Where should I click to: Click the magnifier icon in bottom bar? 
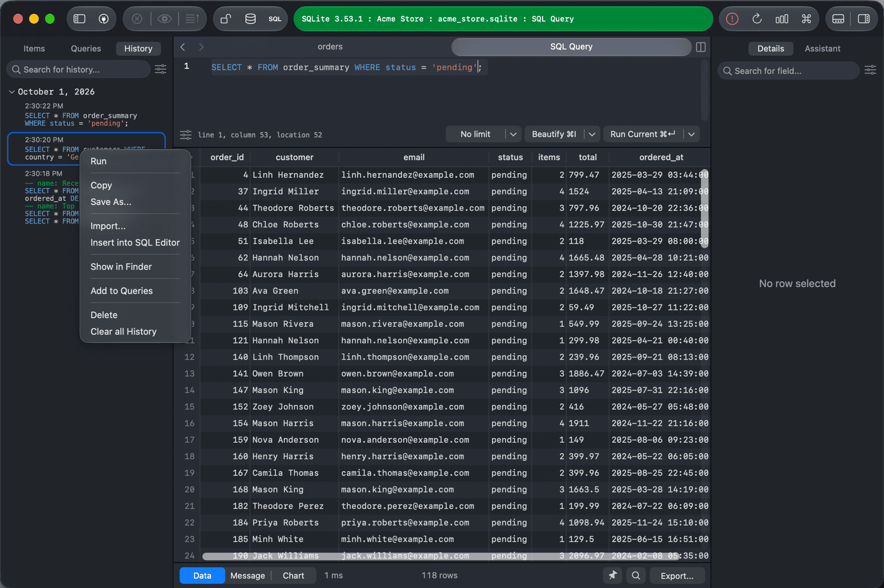[x=636, y=575]
